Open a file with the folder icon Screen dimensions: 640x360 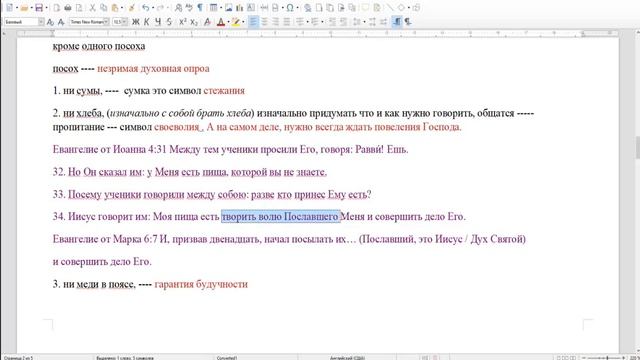pos(24,8)
